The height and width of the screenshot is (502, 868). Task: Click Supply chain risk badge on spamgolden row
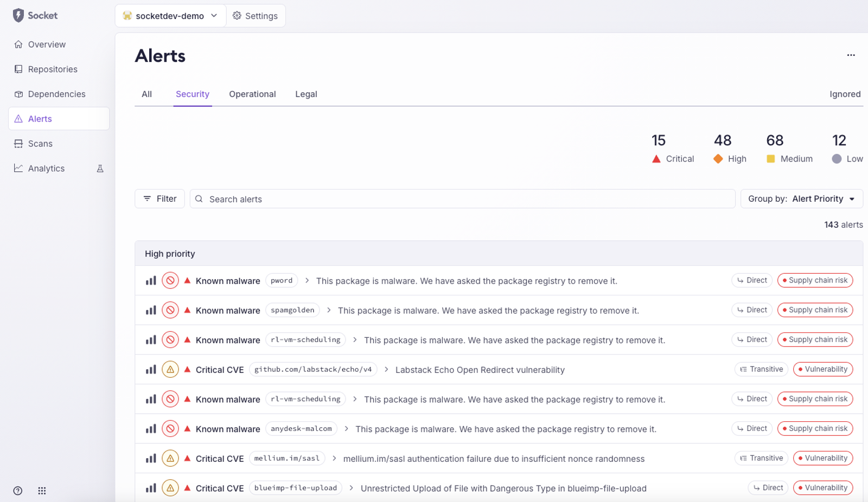click(815, 310)
